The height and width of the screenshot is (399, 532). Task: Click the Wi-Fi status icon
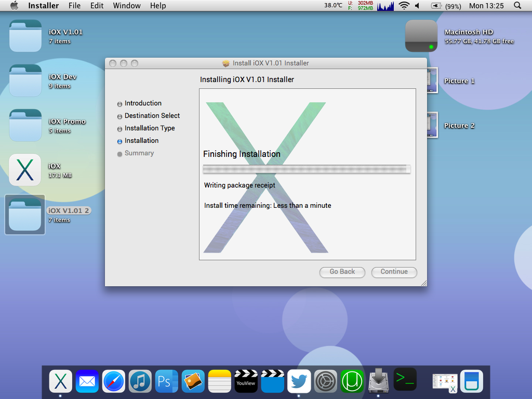click(404, 5)
